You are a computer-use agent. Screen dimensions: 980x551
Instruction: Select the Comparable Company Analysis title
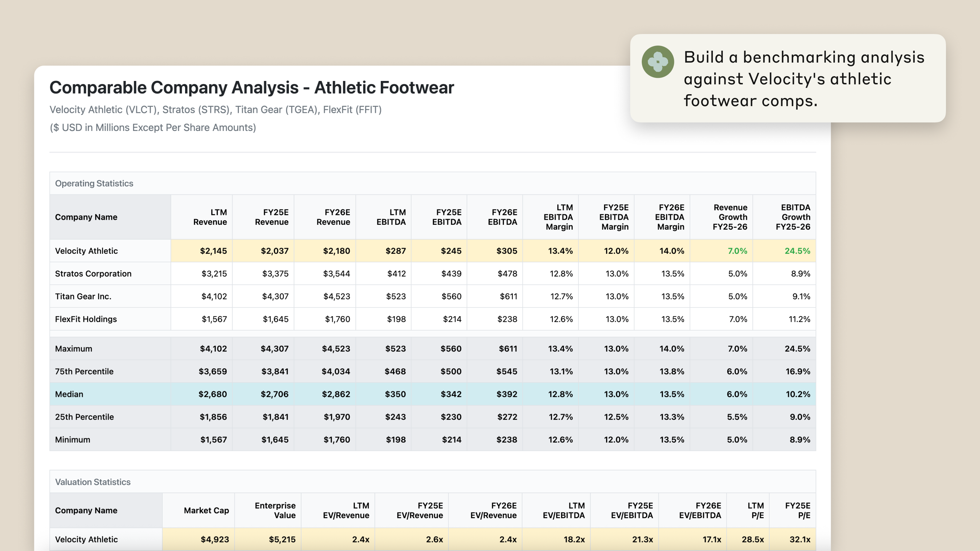point(251,87)
